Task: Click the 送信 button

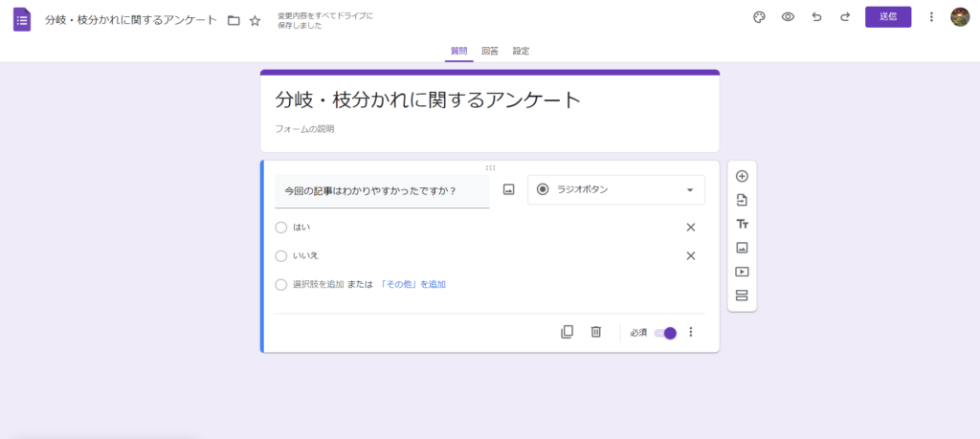Action: pos(888,17)
